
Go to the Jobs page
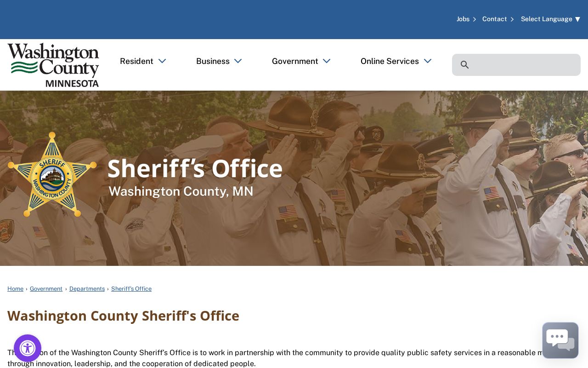(463, 19)
